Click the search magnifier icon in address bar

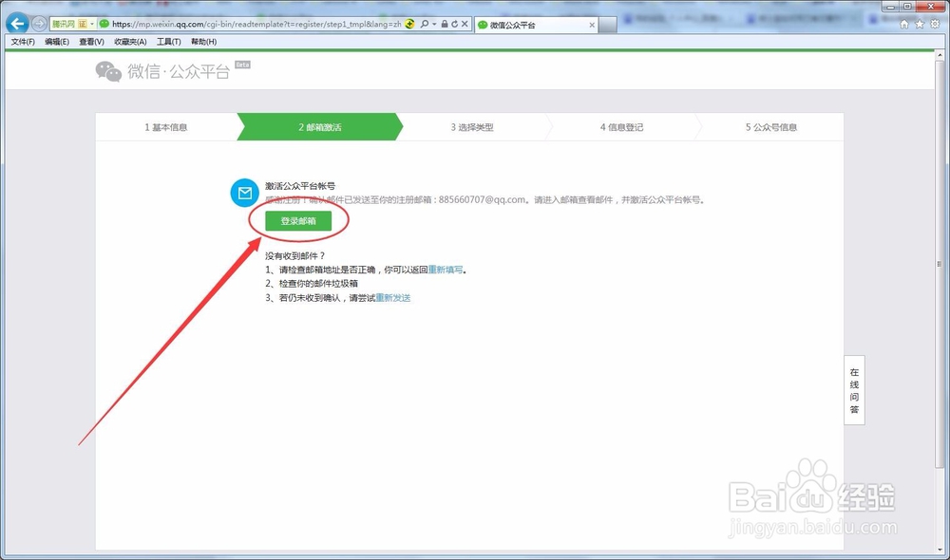[424, 25]
